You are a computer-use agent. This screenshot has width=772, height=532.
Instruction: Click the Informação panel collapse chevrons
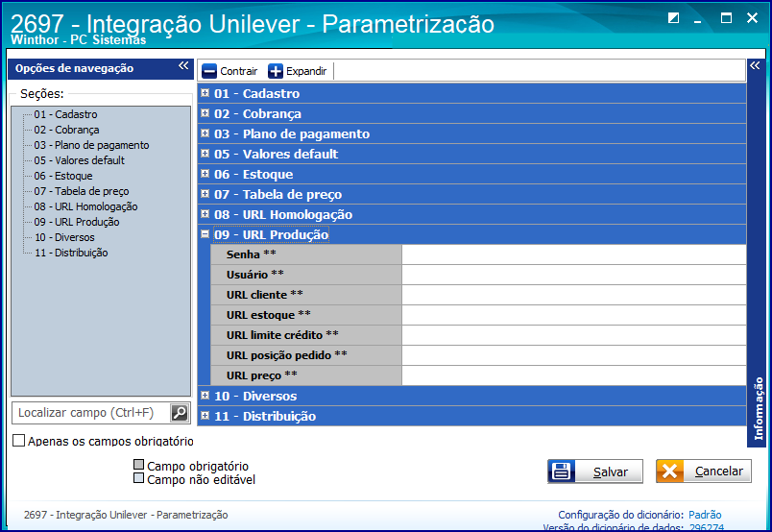click(x=755, y=65)
